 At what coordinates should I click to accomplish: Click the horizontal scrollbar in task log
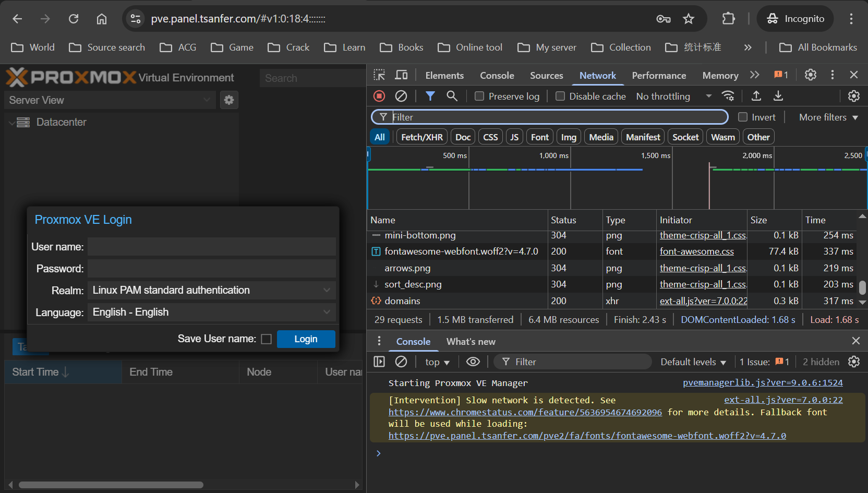click(111, 485)
